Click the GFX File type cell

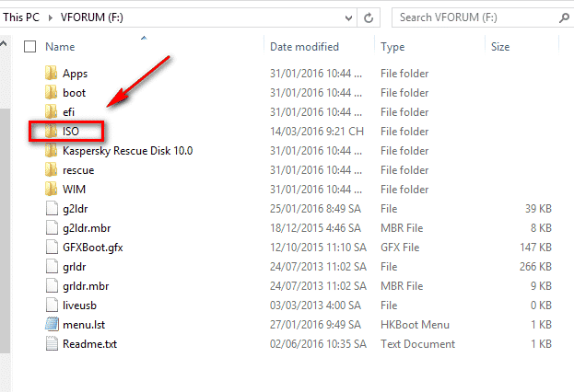click(x=400, y=248)
